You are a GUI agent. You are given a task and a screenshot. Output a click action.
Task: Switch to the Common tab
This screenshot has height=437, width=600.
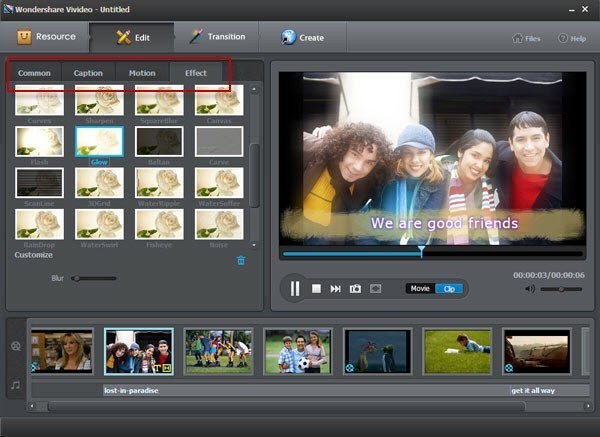(x=34, y=73)
